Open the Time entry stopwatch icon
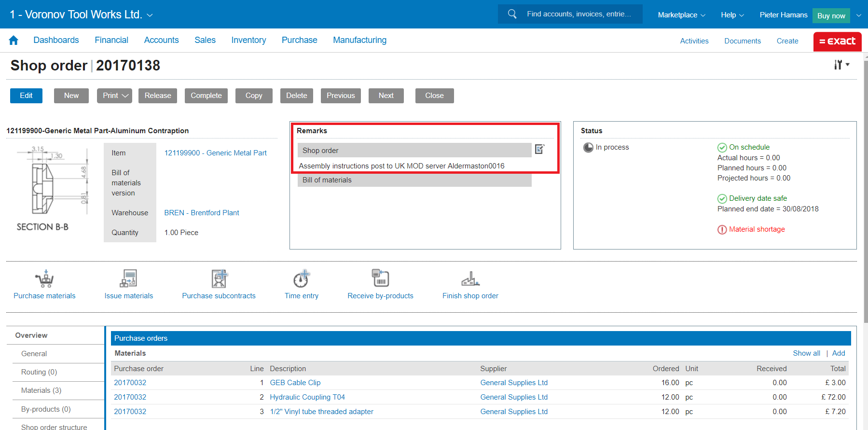 click(301, 279)
